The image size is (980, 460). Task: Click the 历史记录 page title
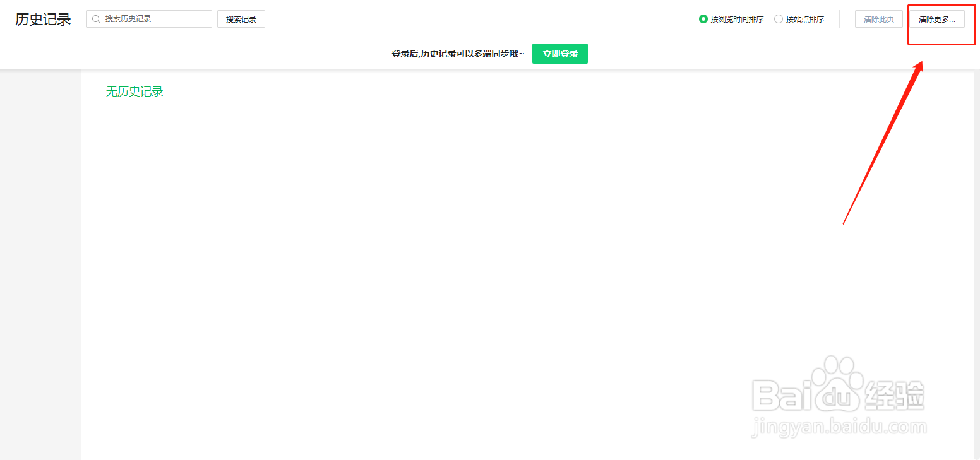[43, 19]
